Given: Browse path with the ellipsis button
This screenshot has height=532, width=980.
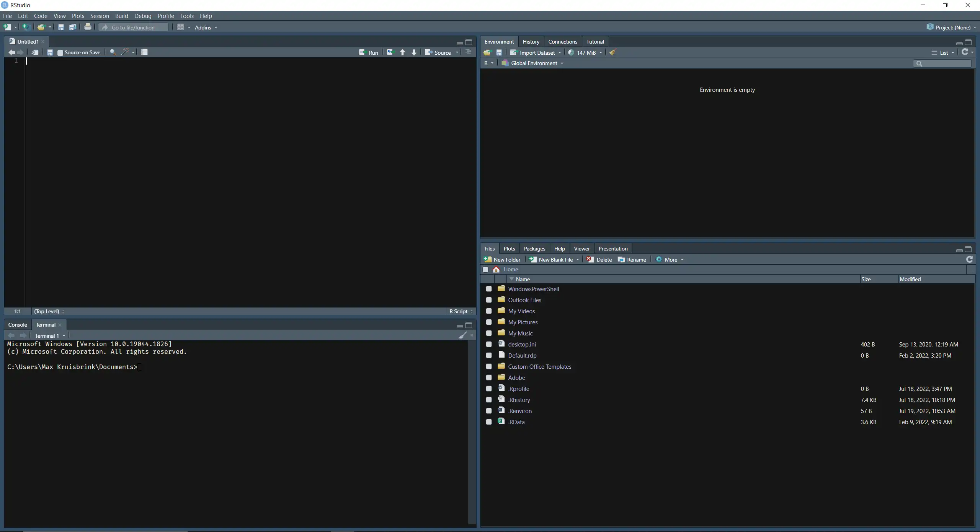Looking at the screenshot, I should (x=971, y=270).
